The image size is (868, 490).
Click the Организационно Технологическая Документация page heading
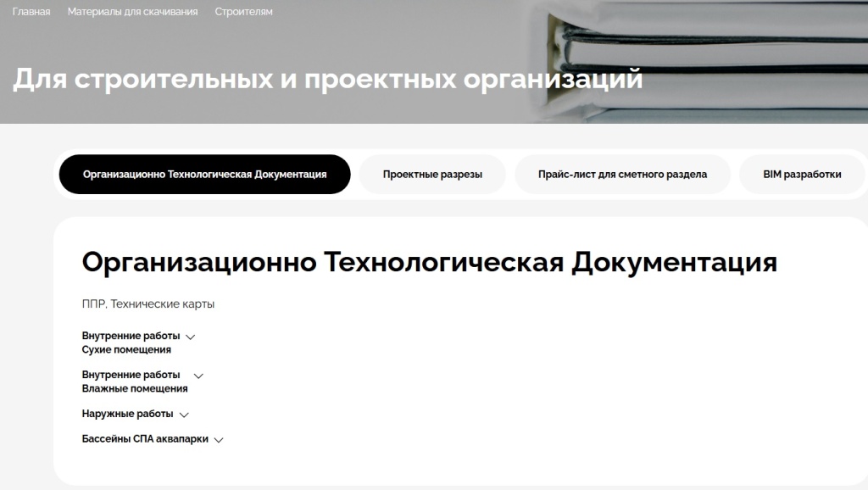(427, 263)
